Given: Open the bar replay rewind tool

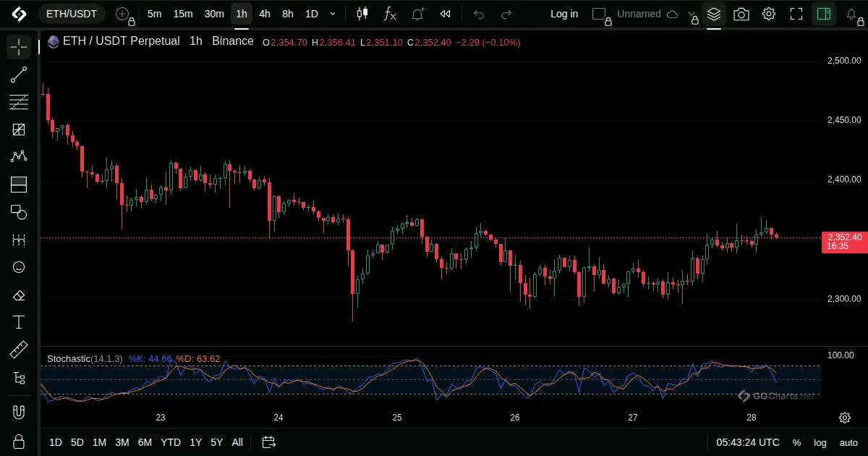Looking at the screenshot, I should 446,14.
